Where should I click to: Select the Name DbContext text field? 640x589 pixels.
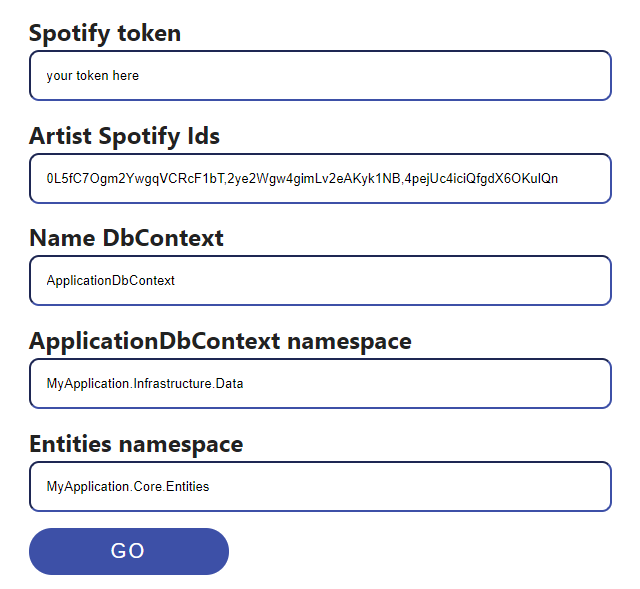(x=320, y=280)
